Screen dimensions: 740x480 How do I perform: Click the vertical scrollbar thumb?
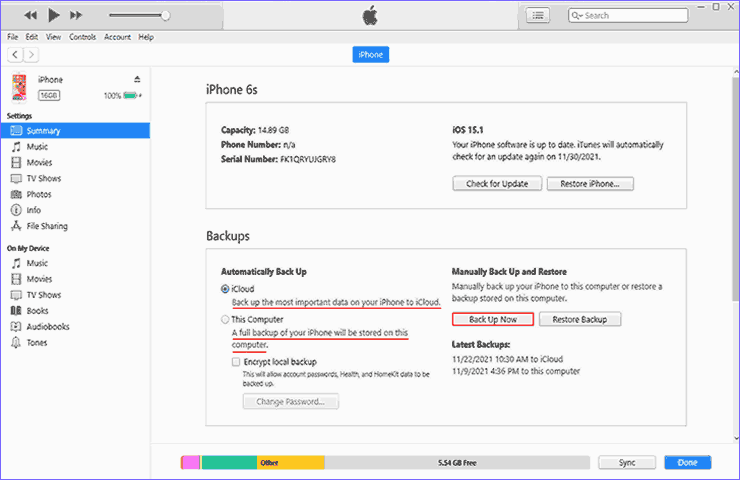736,189
